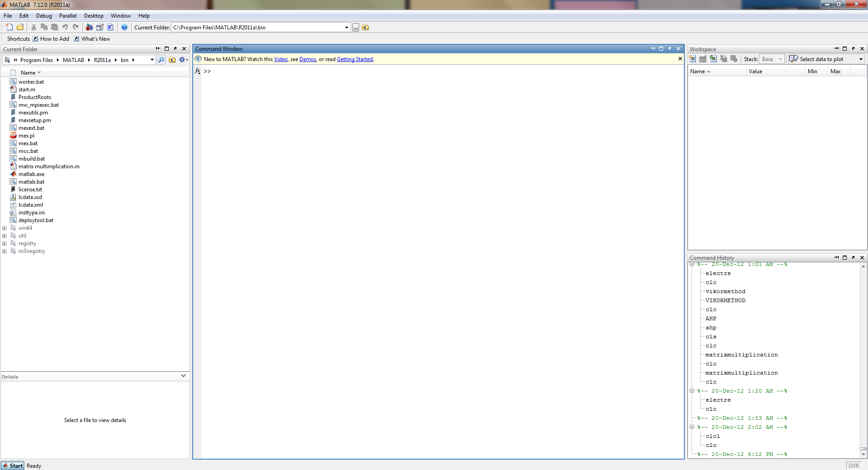Undo the last action in toolbar
This screenshot has height=470, width=868.
click(x=65, y=27)
